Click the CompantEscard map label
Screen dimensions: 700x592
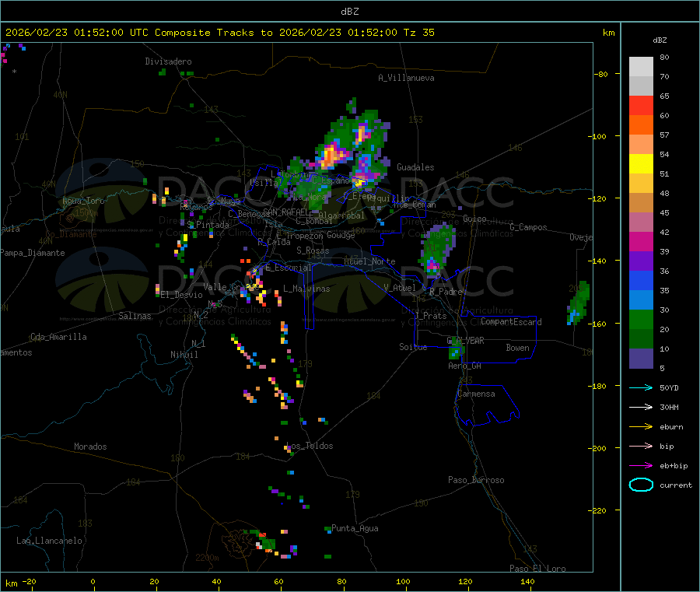click(511, 321)
